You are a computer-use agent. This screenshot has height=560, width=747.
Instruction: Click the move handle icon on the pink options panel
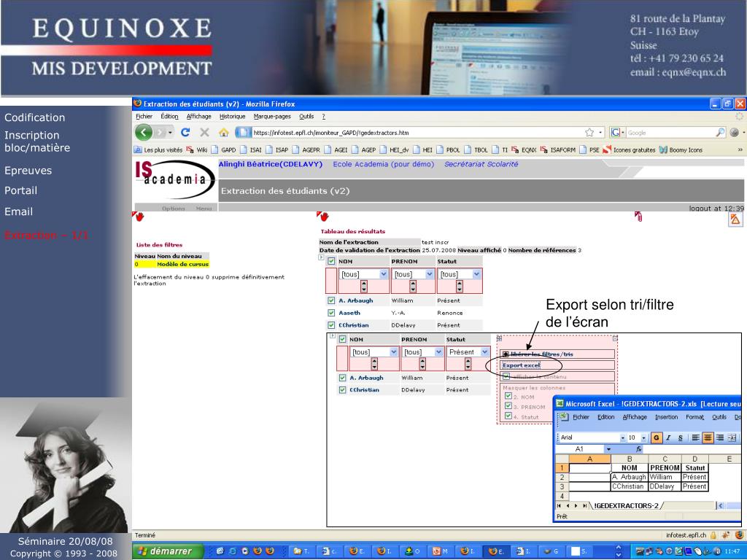click(499, 338)
